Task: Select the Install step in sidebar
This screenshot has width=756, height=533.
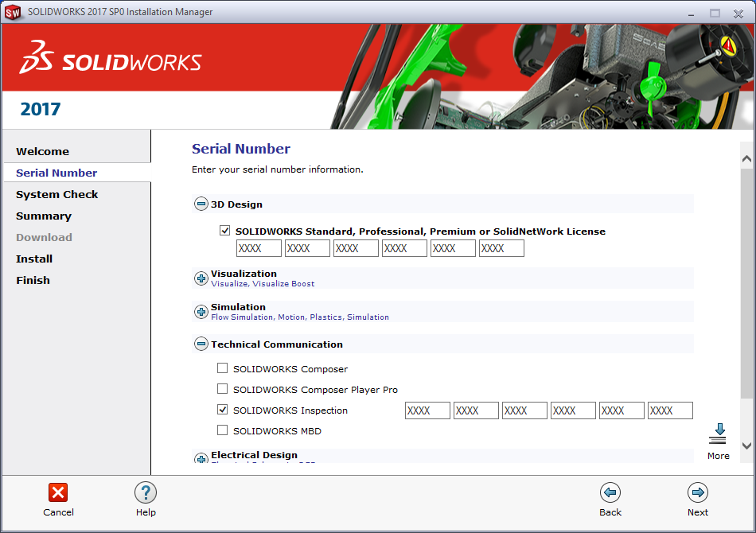Action: tap(34, 259)
